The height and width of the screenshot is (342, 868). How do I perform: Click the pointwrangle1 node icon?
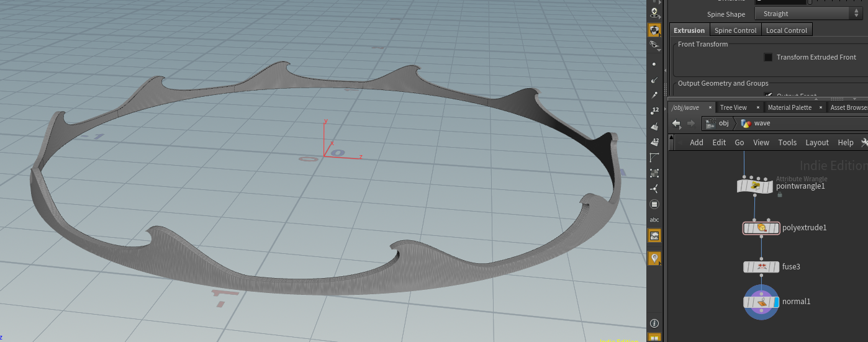755,186
